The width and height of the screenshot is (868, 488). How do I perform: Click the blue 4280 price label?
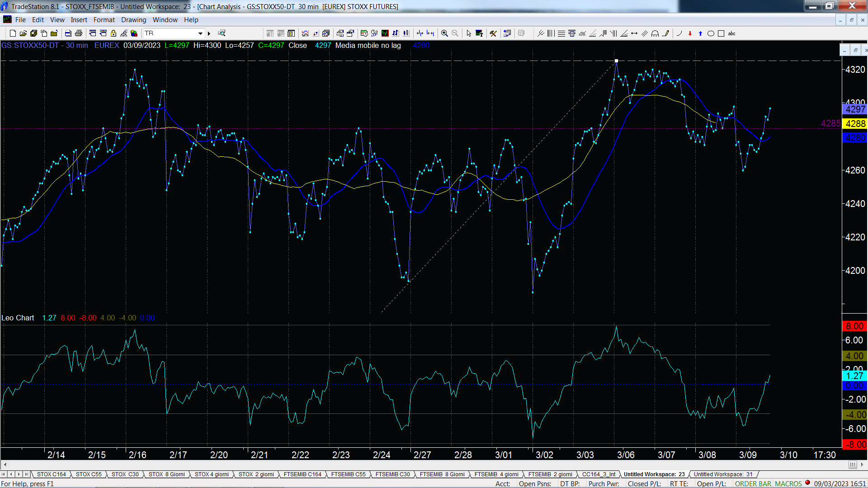click(855, 138)
